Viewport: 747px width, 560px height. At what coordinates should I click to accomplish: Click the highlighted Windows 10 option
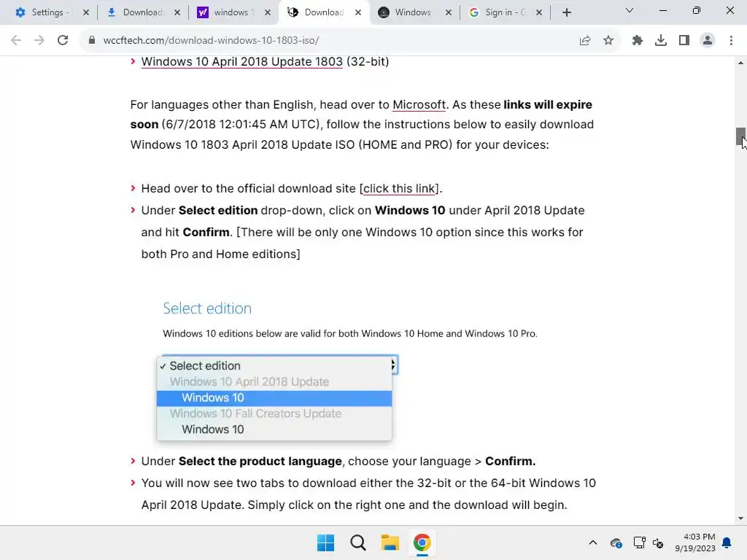(274, 398)
